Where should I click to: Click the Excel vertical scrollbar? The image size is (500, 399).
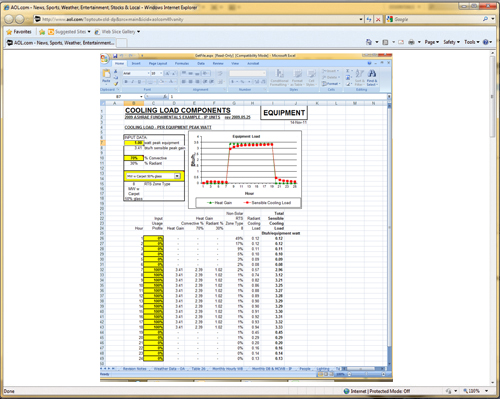pyautogui.click(x=389, y=233)
